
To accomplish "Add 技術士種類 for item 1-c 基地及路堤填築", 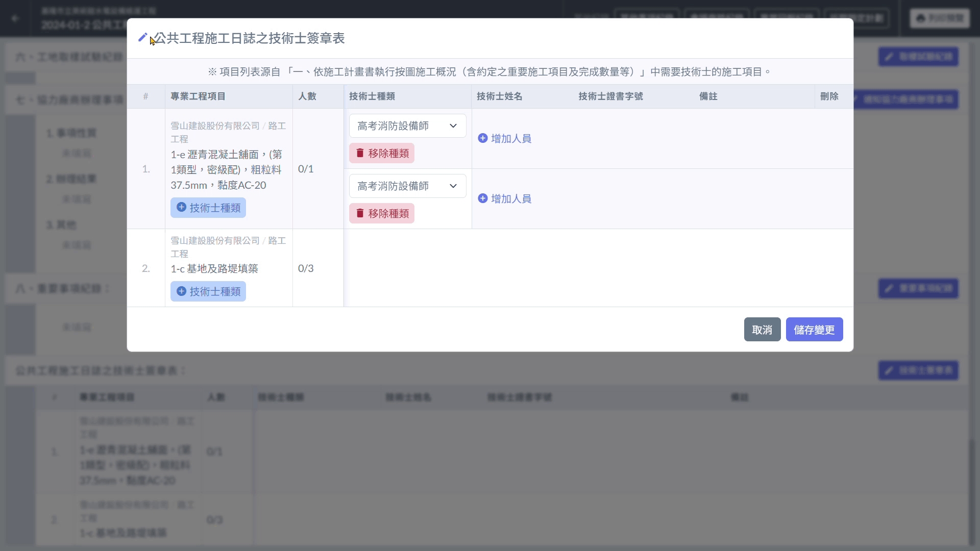I will [208, 291].
